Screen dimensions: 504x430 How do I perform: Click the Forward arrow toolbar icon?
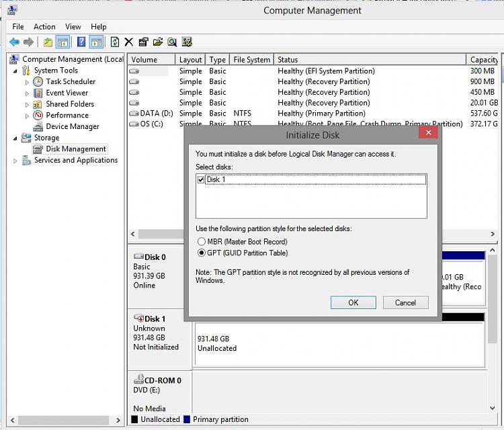tap(29, 42)
